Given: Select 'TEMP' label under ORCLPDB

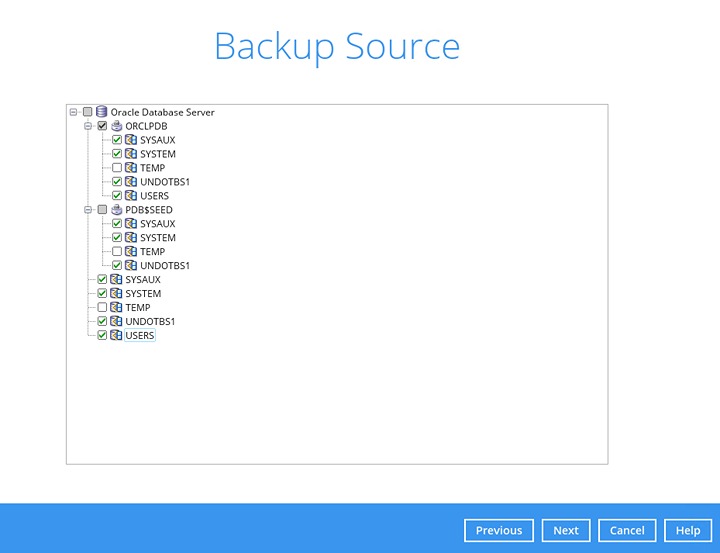Looking at the screenshot, I should tap(152, 168).
